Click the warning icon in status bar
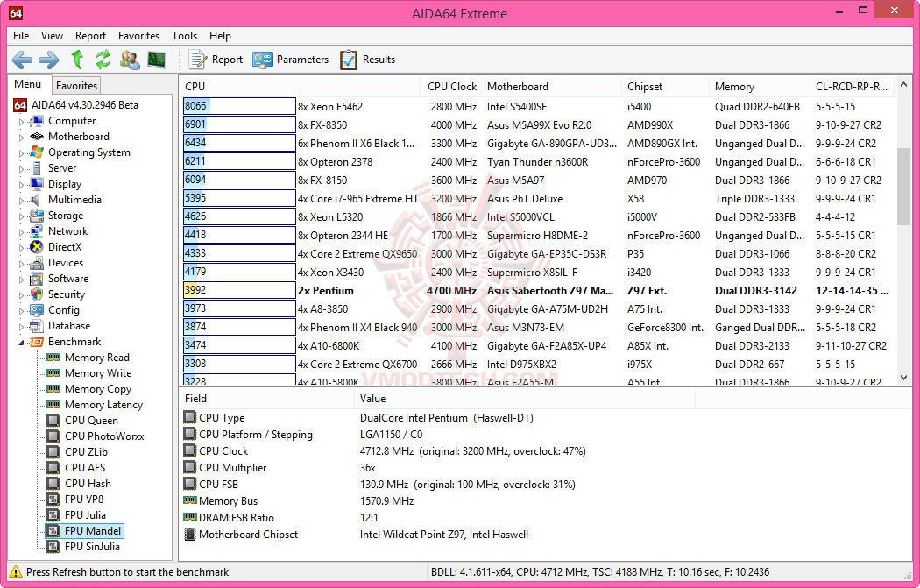Screen dimensions: 920x588 click(x=16, y=572)
